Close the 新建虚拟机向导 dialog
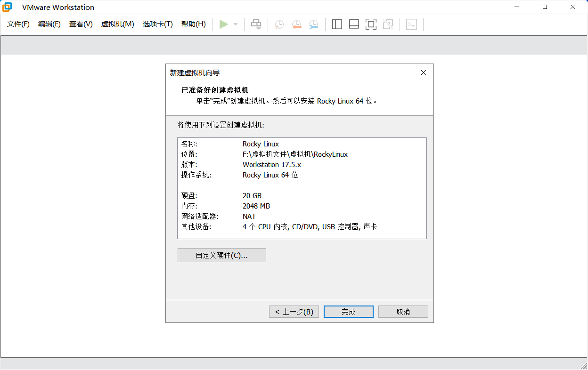Viewport: 588px width, 370px height. [x=423, y=72]
